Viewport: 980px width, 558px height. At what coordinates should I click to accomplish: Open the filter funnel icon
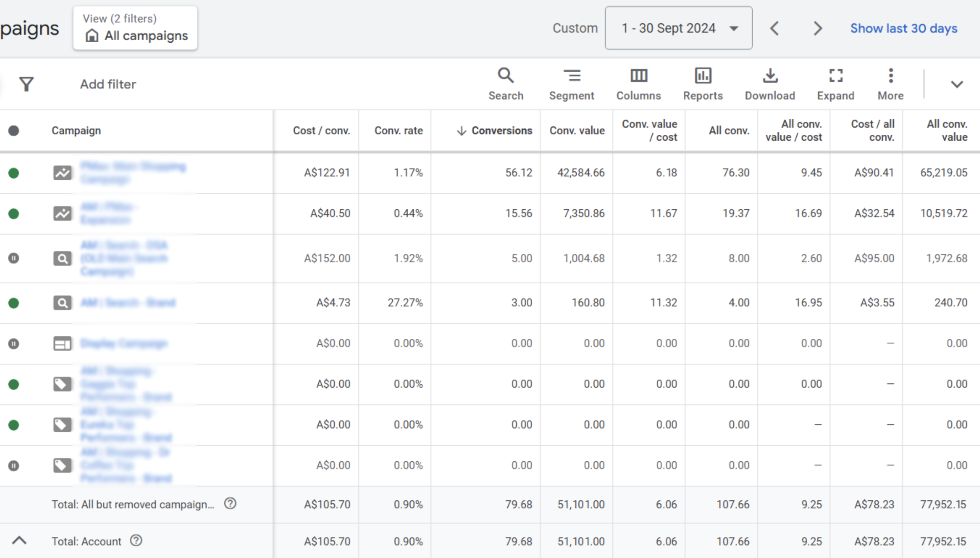tap(26, 84)
